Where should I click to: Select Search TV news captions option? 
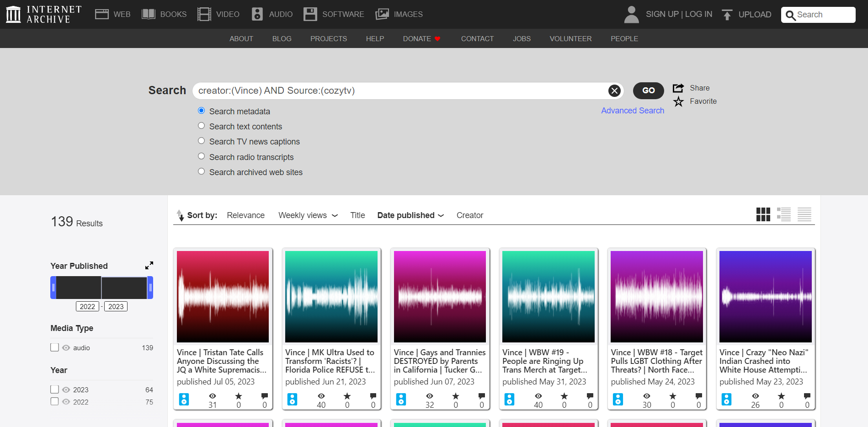[201, 141]
